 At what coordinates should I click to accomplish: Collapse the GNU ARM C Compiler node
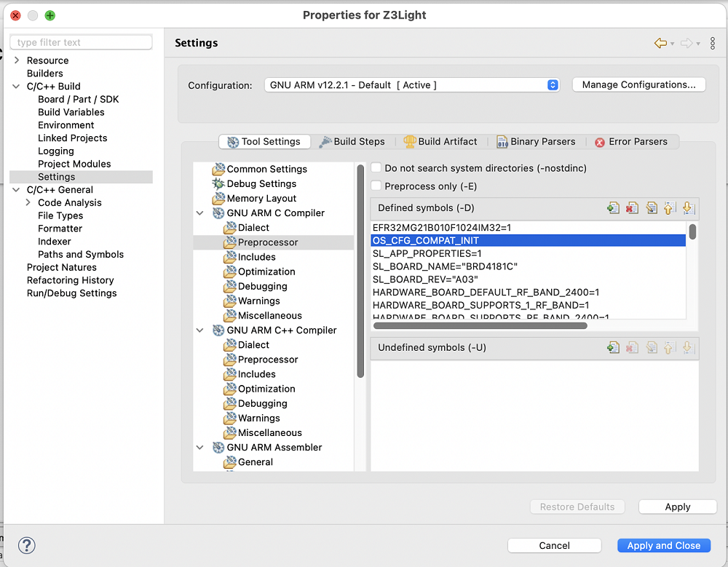click(200, 213)
